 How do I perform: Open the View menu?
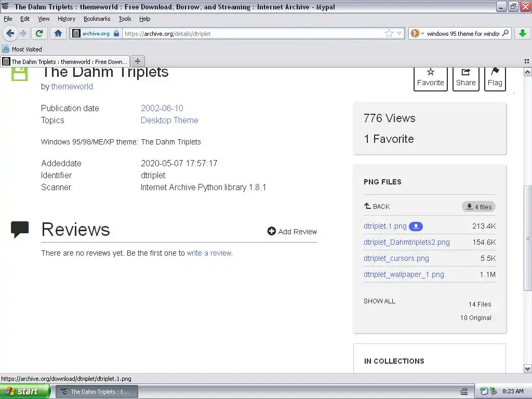tap(44, 19)
